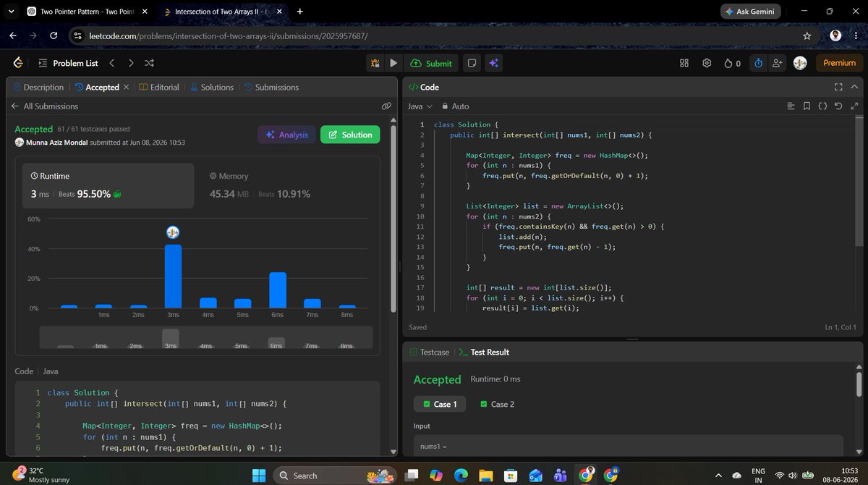Reset code to default with undo icon
Viewport: 868px width, 485px height.
click(838, 106)
